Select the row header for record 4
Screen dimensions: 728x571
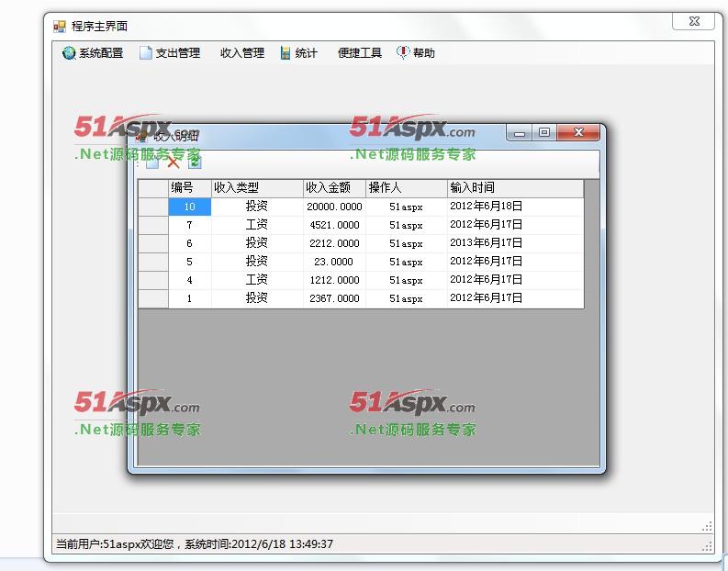[153, 280]
